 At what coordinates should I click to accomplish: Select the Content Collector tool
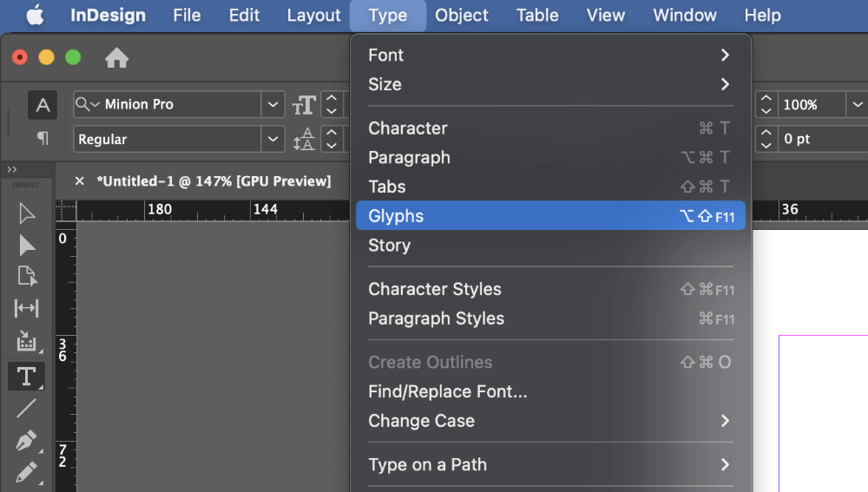point(27,341)
